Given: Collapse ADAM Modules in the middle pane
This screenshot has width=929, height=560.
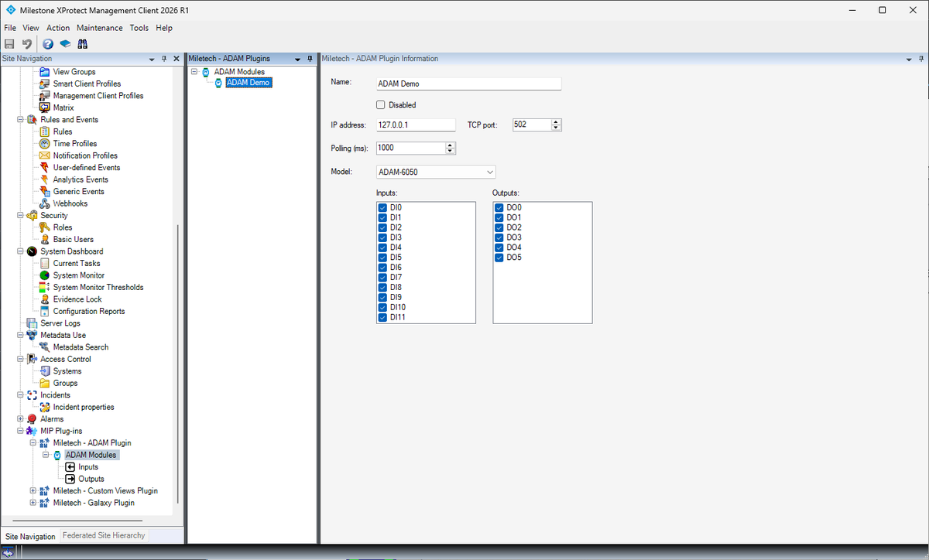Looking at the screenshot, I should [x=194, y=72].
